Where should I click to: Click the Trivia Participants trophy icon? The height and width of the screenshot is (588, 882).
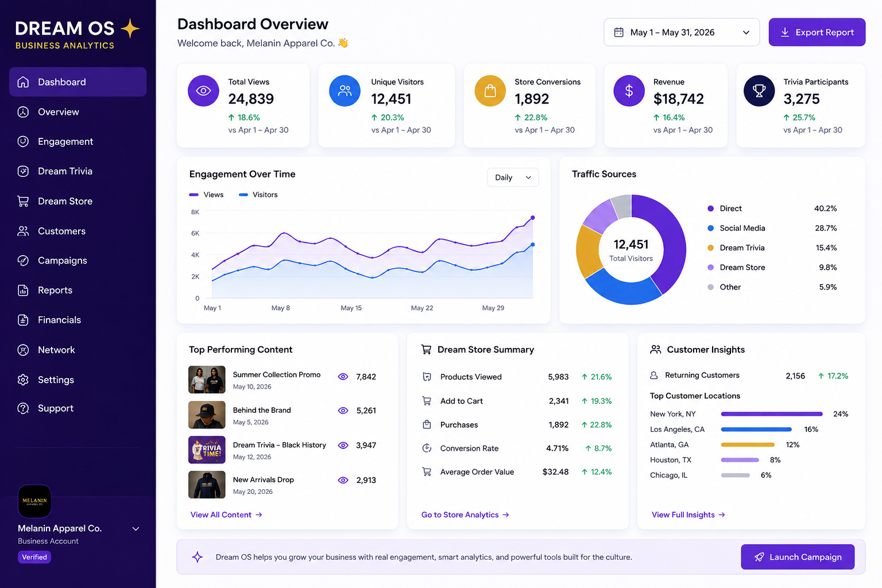[x=759, y=91]
